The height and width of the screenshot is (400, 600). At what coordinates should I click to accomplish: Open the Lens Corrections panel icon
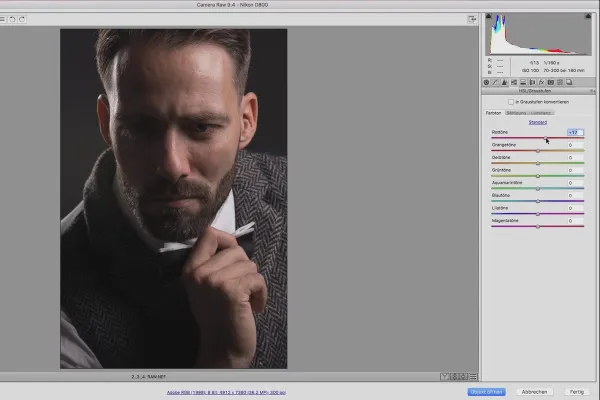tap(532, 82)
